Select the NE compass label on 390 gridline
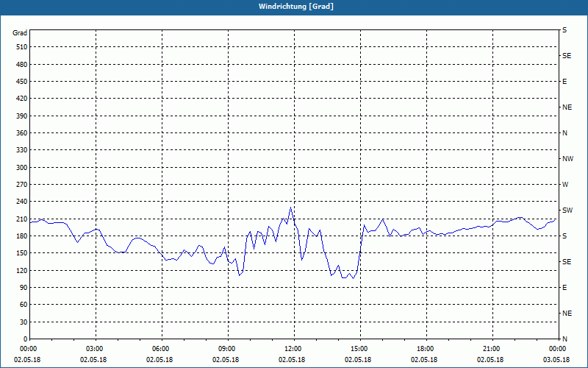The image size is (588, 368). click(x=567, y=107)
